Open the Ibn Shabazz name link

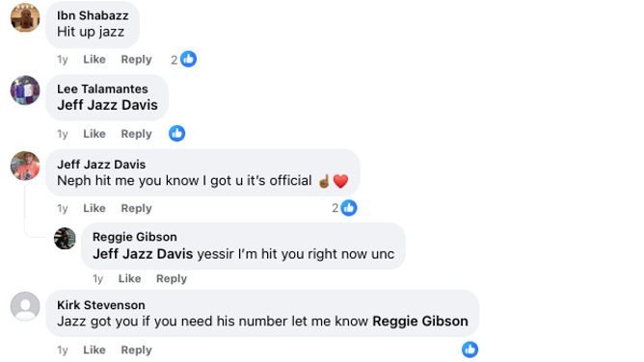93,15
